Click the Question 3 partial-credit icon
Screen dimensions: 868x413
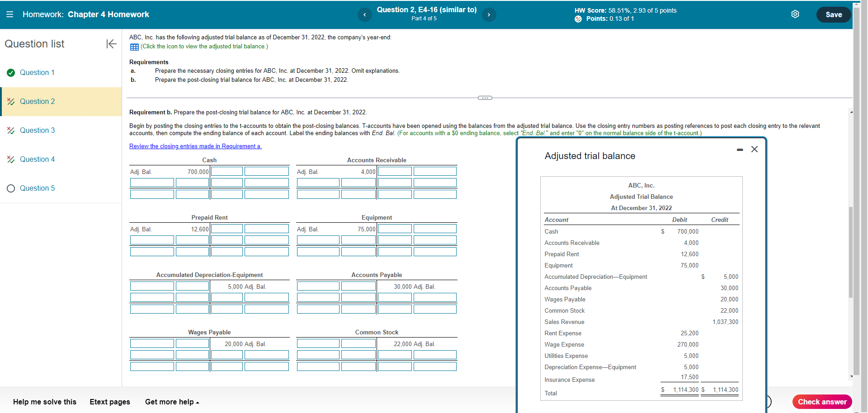11,131
